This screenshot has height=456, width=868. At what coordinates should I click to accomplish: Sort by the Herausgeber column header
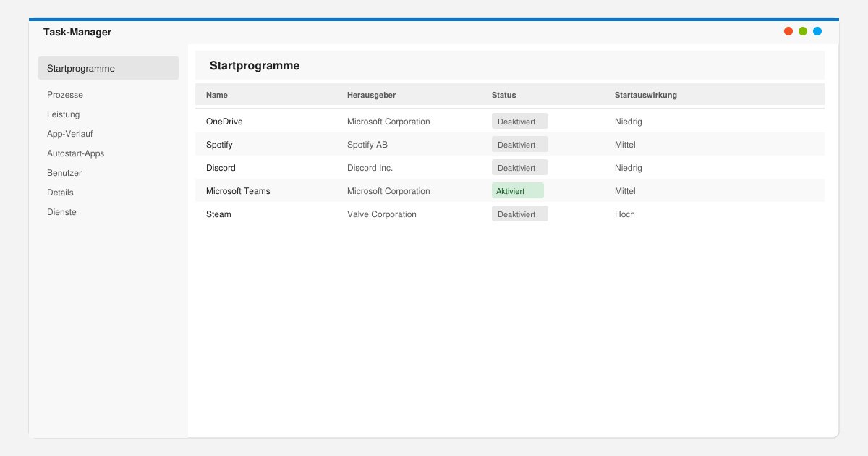(x=371, y=95)
